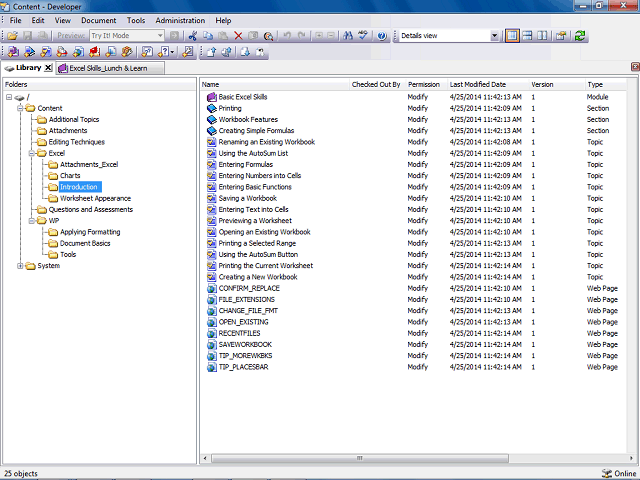Toggle the horizontal split layout button
Image resolution: width=640 pixels, height=480 pixels.
527,36
